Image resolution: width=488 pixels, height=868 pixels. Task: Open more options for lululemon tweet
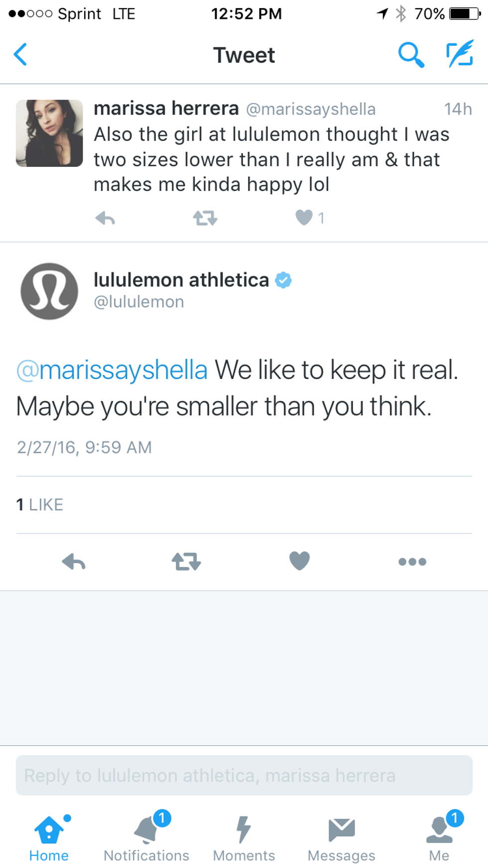click(x=412, y=562)
